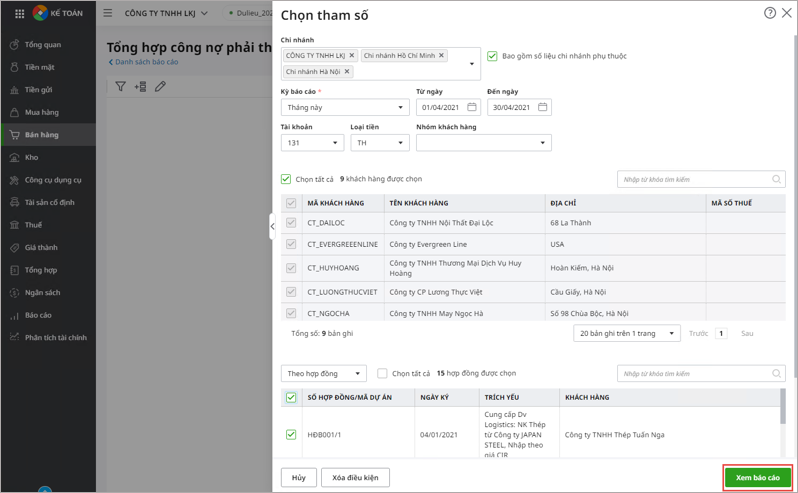Click the Sau pagination link
Image resolution: width=798 pixels, height=493 pixels.
[x=747, y=333]
